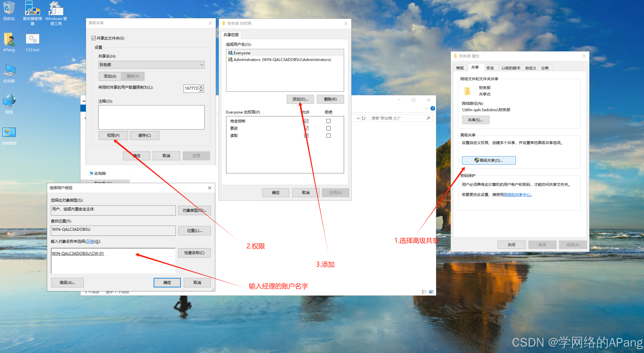The height and width of the screenshot is (353, 644).
Task: Click the blue help icon in Explorer
Action: click(433, 108)
